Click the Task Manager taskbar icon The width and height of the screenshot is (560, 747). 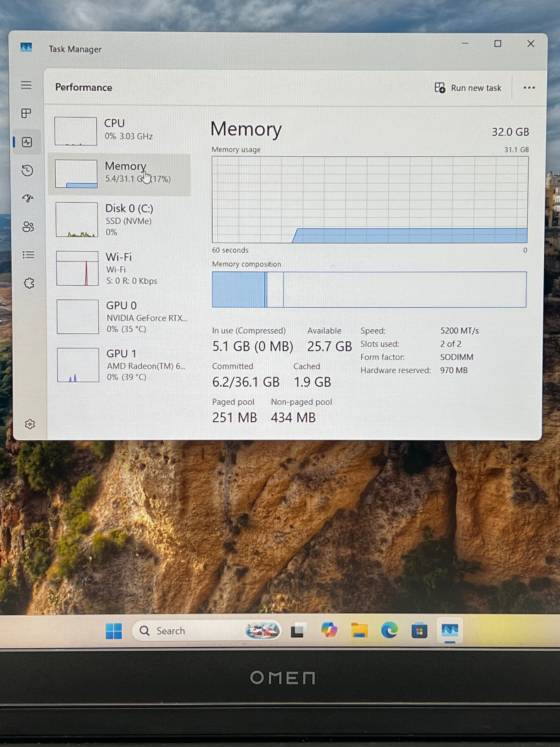coord(450,630)
